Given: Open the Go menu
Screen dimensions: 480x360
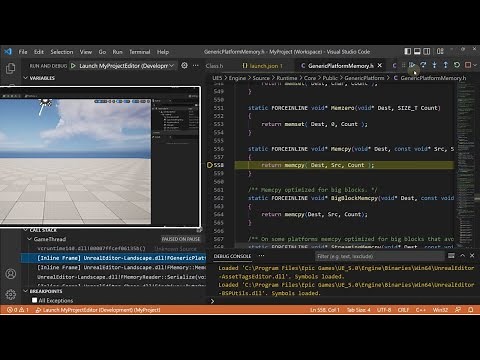Looking at the screenshot, I should pos(102,52).
